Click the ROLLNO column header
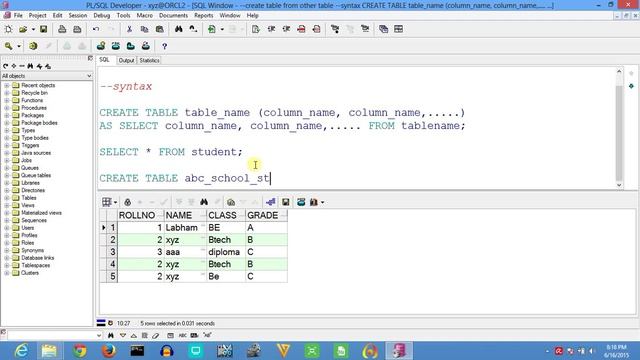This screenshot has width=640, height=360. [141, 215]
